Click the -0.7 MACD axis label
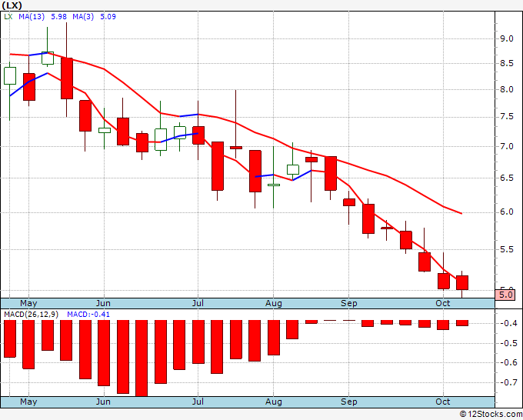The width and height of the screenshot is (523, 420). tap(508, 382)
